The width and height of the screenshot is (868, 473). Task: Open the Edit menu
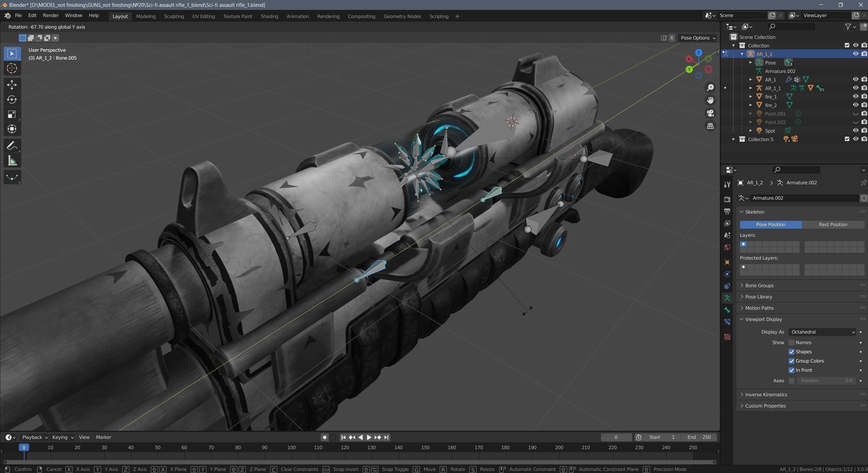coord(32,15)
